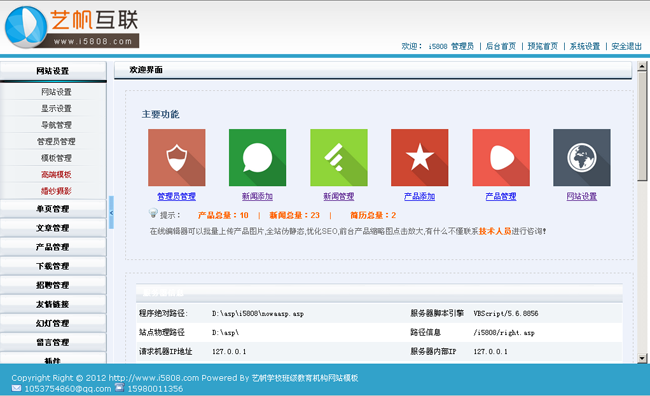650x396 pixels.
Task: Click the path value D:\asp\i5808\nowaasp.asp
Action: point(258,313)
